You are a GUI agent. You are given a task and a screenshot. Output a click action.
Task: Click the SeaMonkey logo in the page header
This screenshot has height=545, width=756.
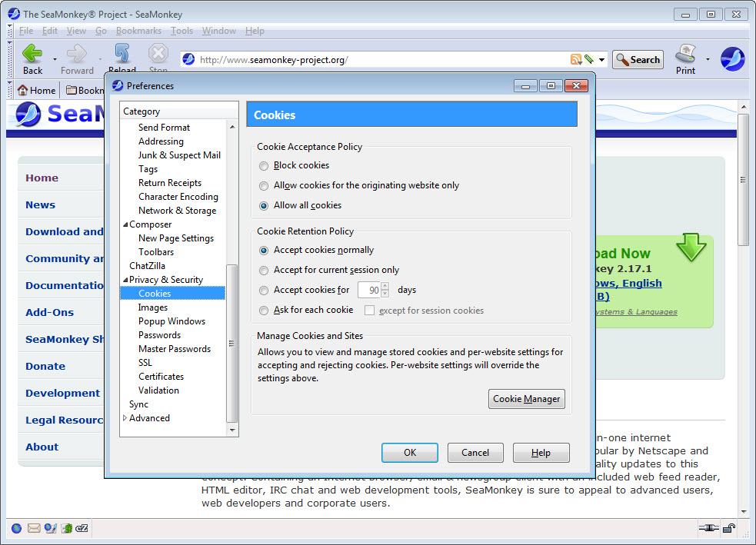tap(28, 115)
